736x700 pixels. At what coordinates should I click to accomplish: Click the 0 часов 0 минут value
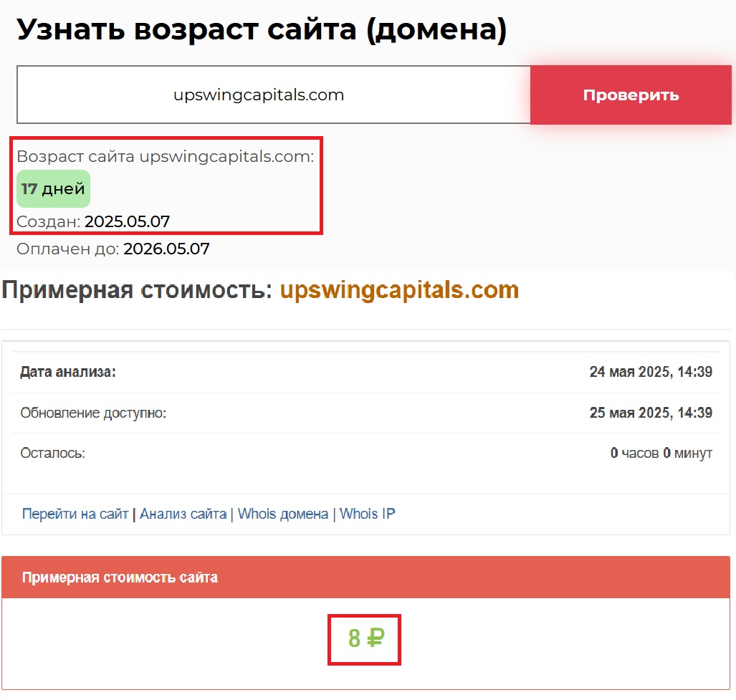[661, 454]
